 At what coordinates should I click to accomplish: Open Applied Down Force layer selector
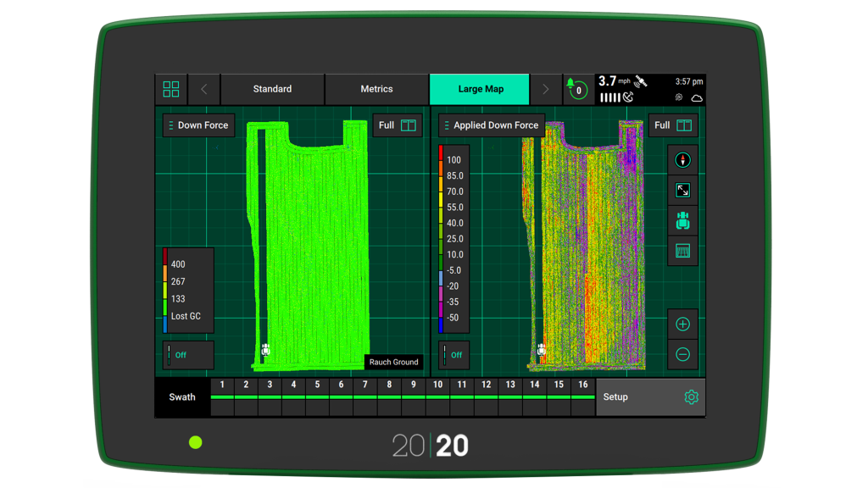(492, 125)
